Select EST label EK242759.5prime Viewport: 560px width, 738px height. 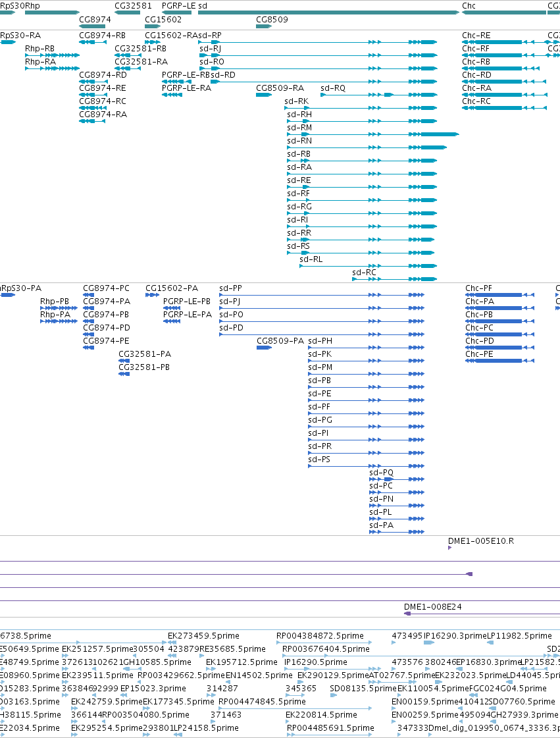coord(107,702)
